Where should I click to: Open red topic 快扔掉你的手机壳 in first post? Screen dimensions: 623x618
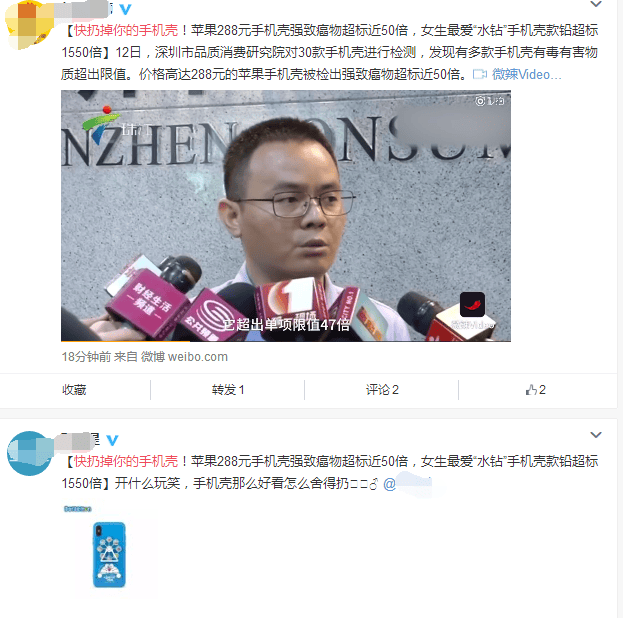tap(126, 30)
